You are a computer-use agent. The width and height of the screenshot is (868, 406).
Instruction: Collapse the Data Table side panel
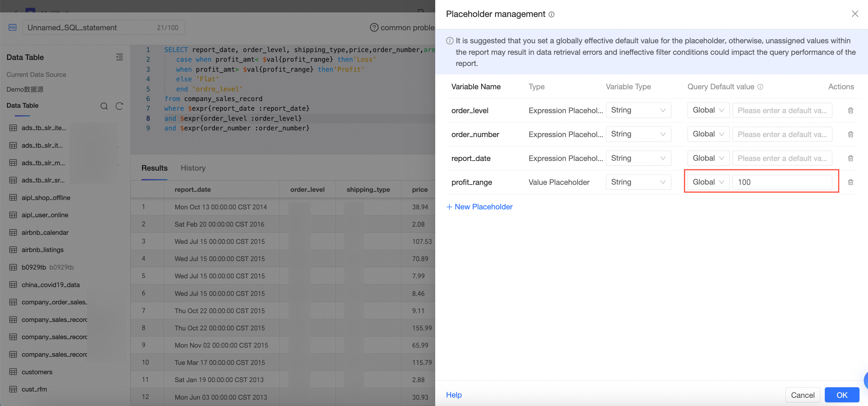pos(119,57)
